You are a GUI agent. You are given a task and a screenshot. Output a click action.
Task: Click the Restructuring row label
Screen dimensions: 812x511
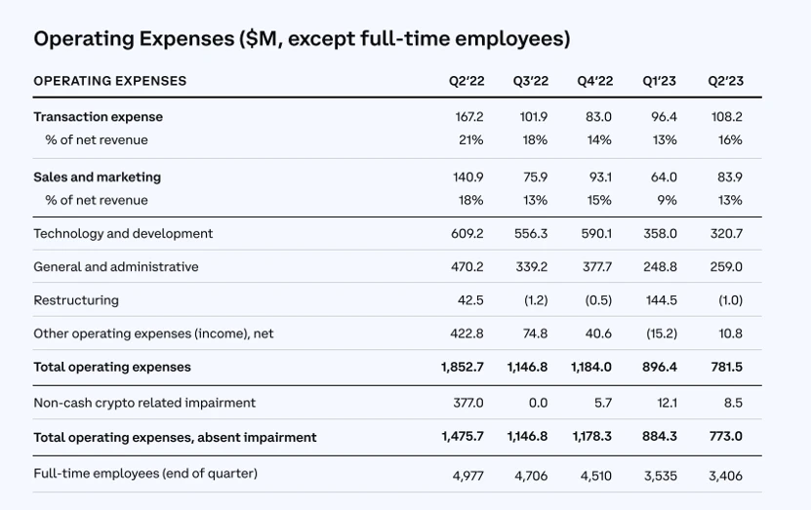click(x=76, y=300)
